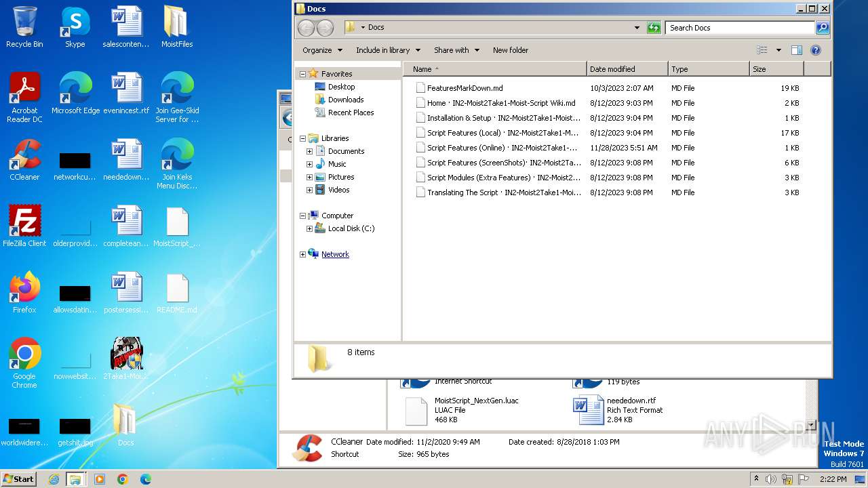Open the Network link in the navigation pane
The image size is (868, 488).
coord(335,254)
